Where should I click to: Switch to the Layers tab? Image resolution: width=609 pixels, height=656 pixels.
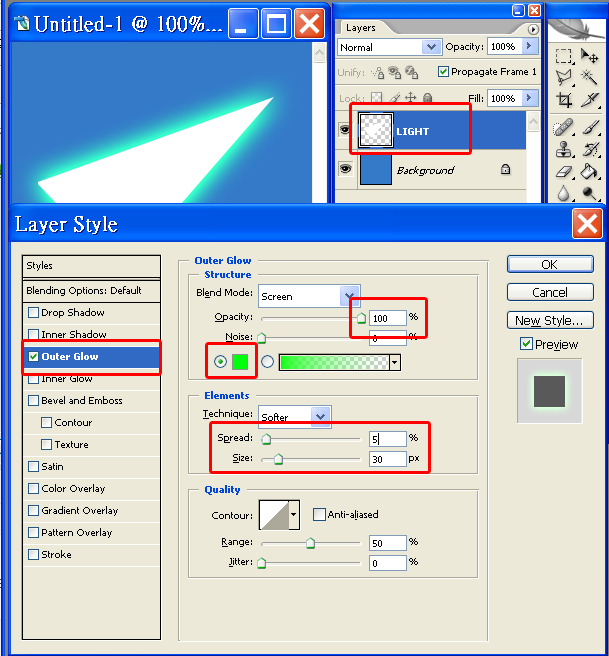(x=361, y=28)
